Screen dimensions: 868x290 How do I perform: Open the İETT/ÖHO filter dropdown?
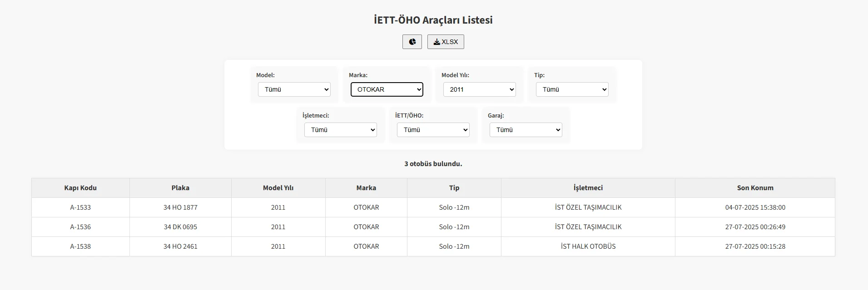pos(433,130)
